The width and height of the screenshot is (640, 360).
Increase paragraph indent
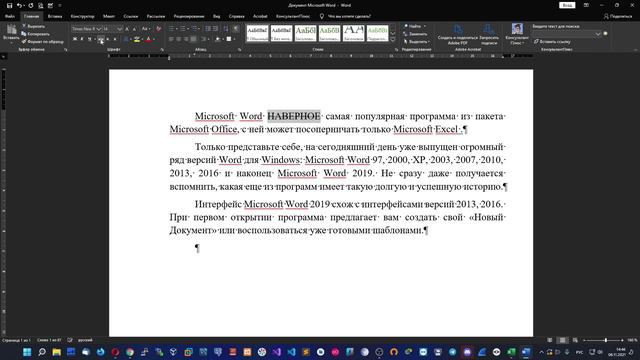[x=215, y=29]
